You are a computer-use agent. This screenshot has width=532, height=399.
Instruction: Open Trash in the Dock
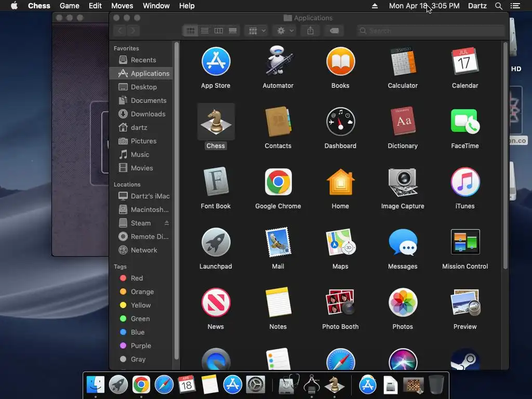click(436, 385)
